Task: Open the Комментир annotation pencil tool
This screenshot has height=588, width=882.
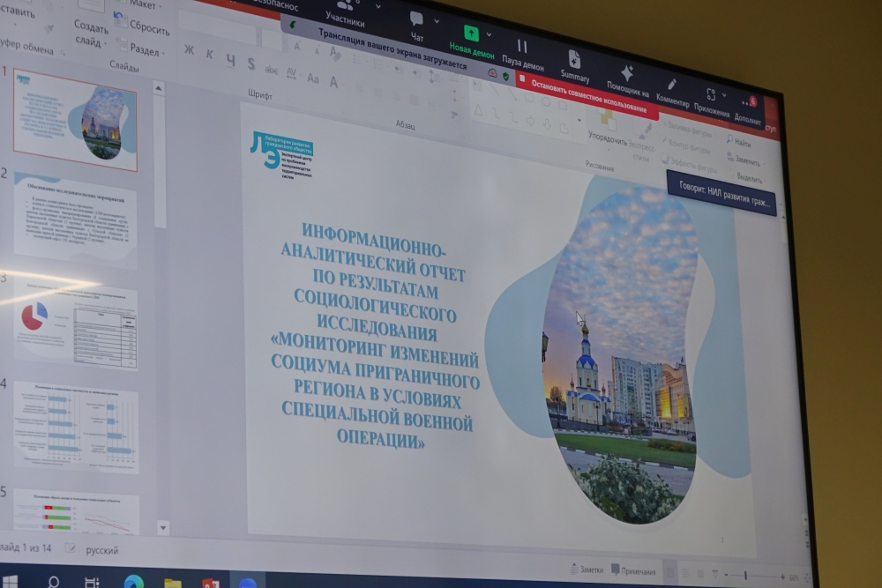Action: 672,85
